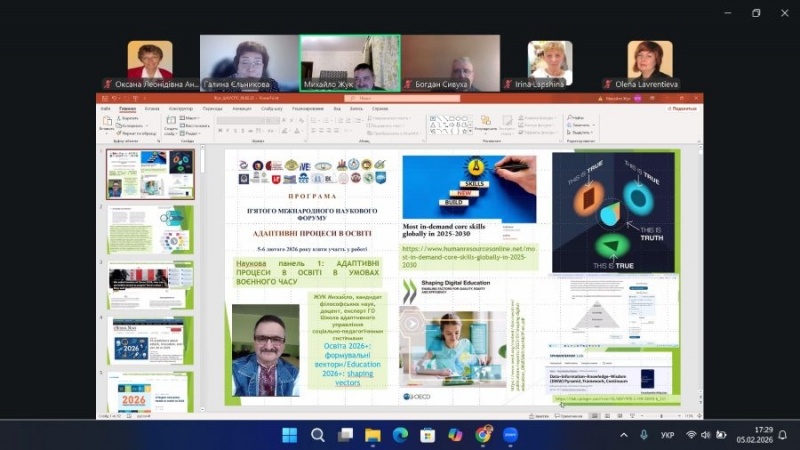Viewport: 800px width, 450px height.
Task: Switch to the Slide Show ribbon tab
Action: [271, 109]
